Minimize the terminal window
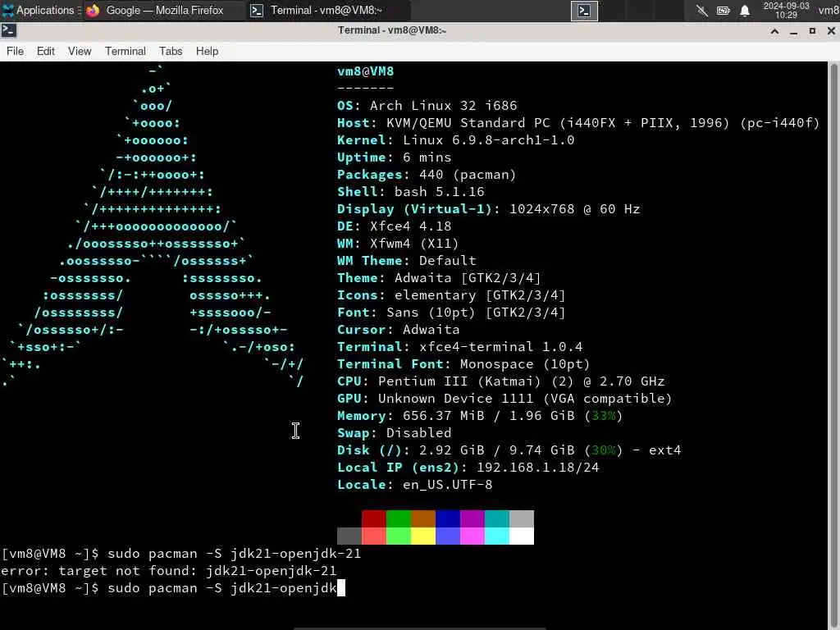Viewport: 840px width, 630px height. (793, 31)
